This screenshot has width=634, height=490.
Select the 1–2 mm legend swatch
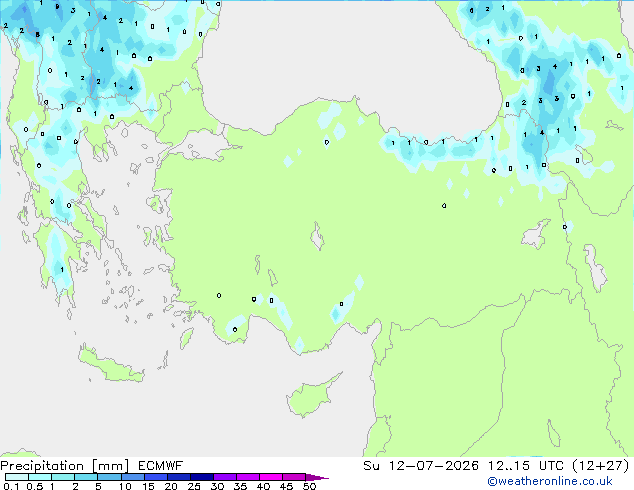63,477
